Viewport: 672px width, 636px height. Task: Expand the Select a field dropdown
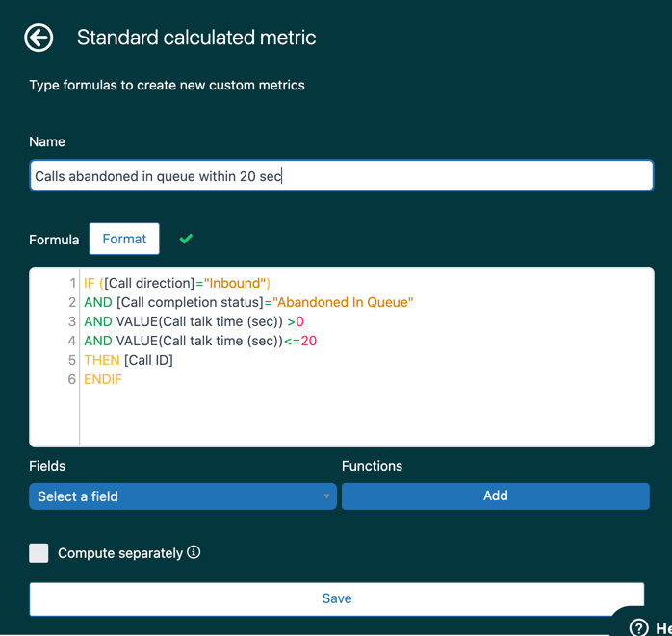tap(183, 496)
